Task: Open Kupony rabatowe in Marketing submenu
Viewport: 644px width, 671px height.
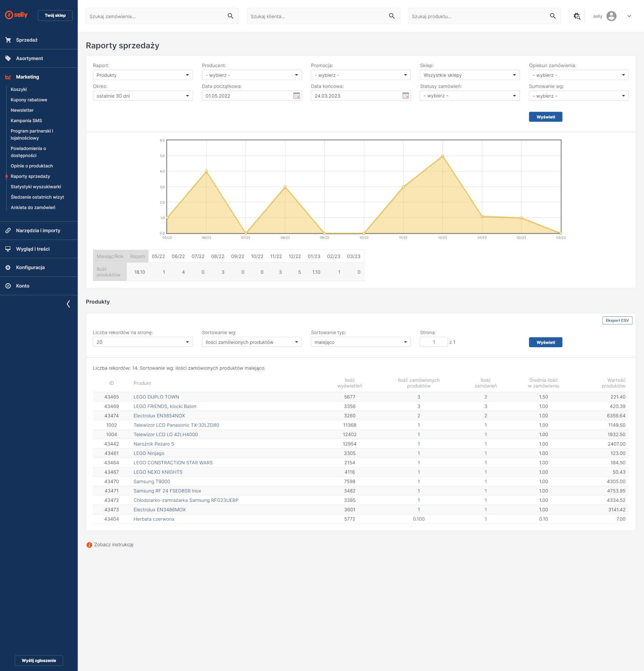Action: coord(29,100)
